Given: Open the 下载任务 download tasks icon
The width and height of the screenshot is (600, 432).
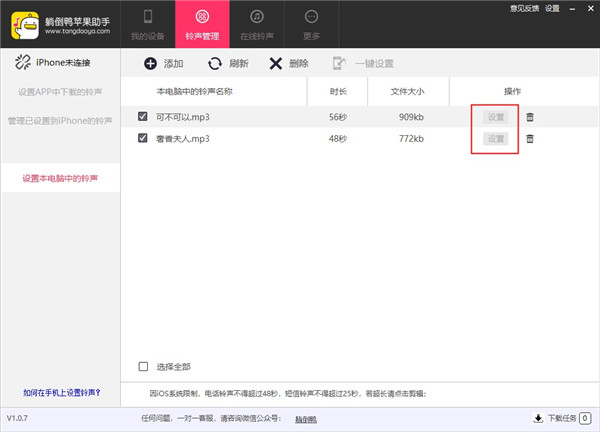Looking at the screenshot, I should point(538,419).
